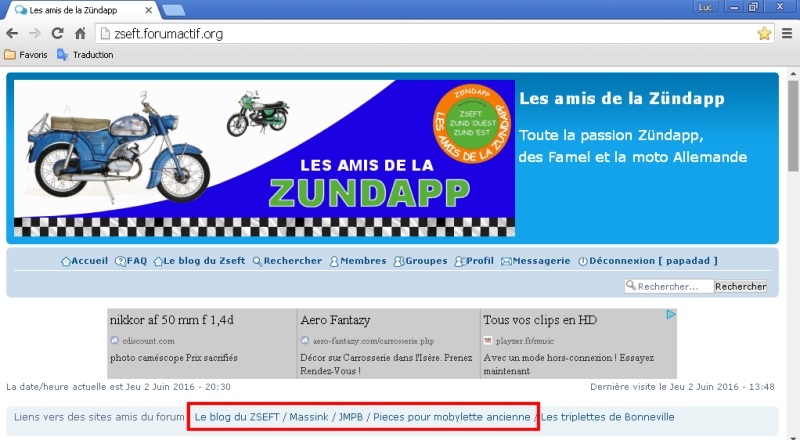Viewport: 800px width, 440px height.
Task: Open the Tous vos clips en HD ad
Action: click(x=540, y=320)
